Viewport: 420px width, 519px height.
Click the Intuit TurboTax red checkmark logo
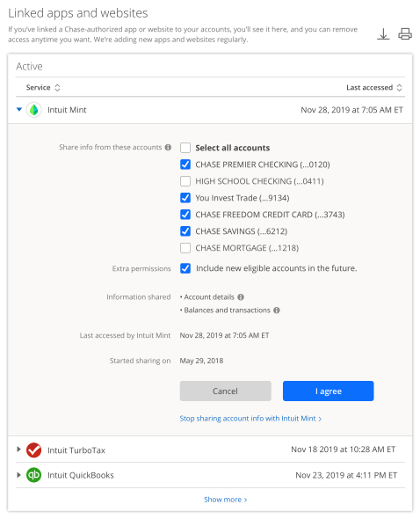(33, 450)
